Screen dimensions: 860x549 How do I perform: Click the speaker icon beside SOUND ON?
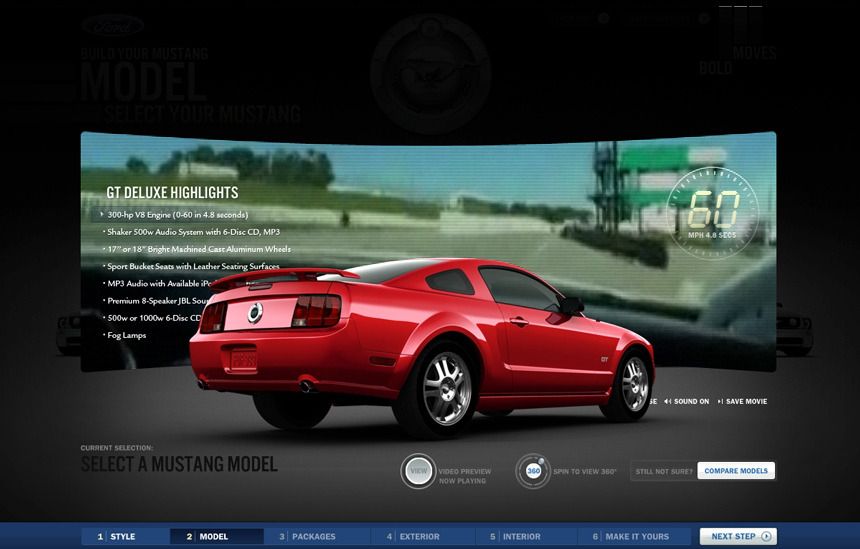(667, 401)
